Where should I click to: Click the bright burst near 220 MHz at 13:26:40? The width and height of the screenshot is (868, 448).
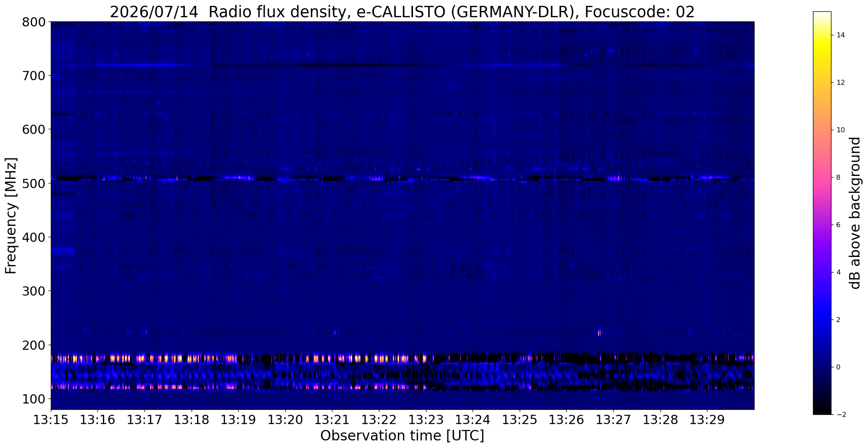600,333
